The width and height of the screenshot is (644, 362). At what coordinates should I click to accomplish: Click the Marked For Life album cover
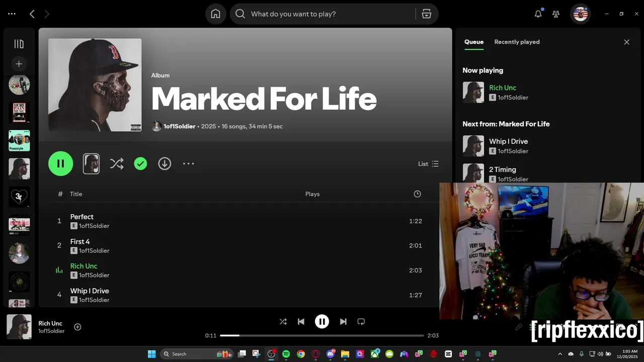pos(95,85)
